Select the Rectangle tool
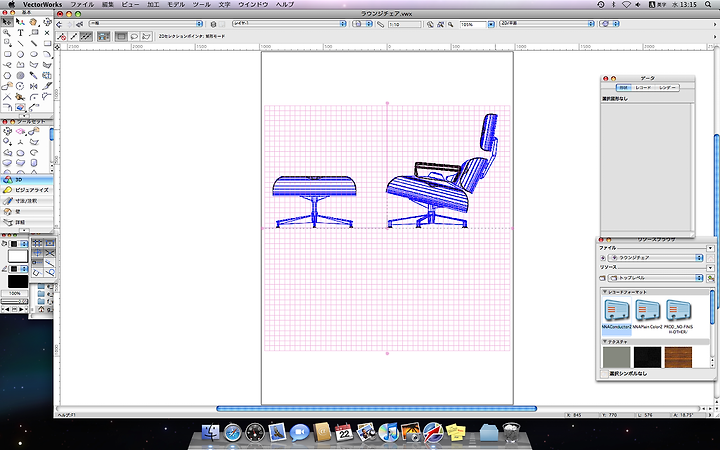Screen dimensions: 720x450 [x=47, y=43]
